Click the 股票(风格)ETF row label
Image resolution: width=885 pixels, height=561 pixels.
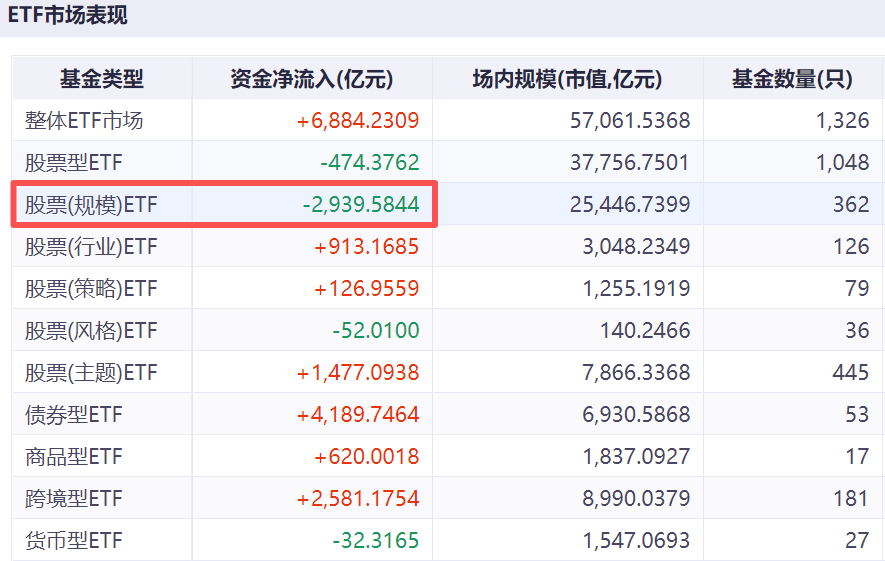91,331
